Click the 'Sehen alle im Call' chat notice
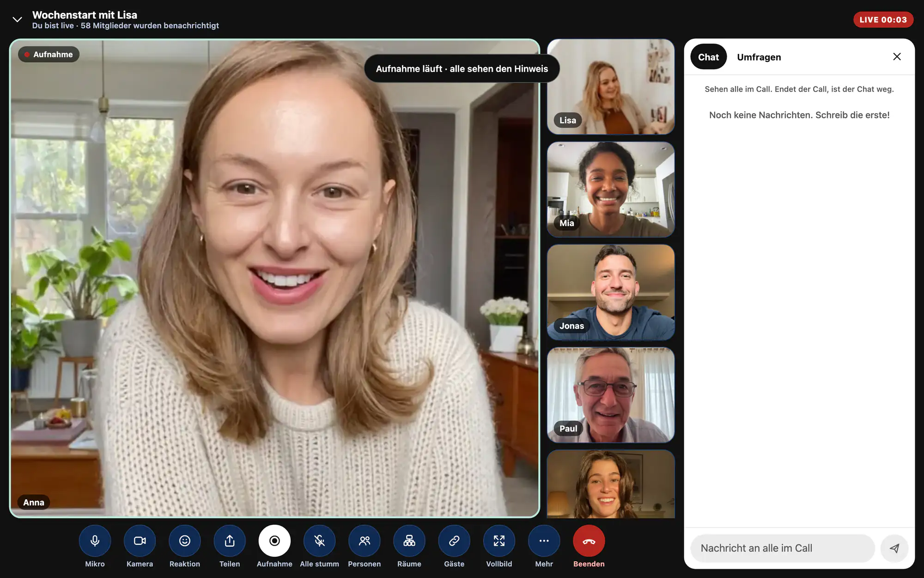 coord(799,89)
